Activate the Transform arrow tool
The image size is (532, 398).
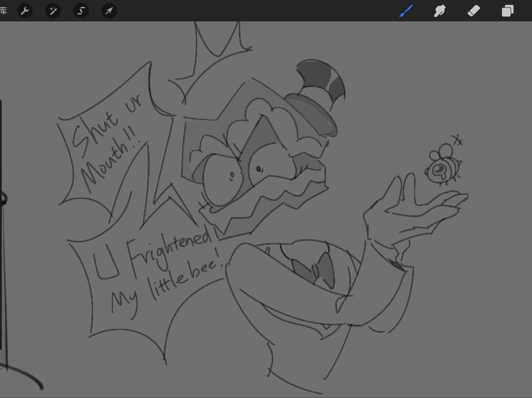109,11
